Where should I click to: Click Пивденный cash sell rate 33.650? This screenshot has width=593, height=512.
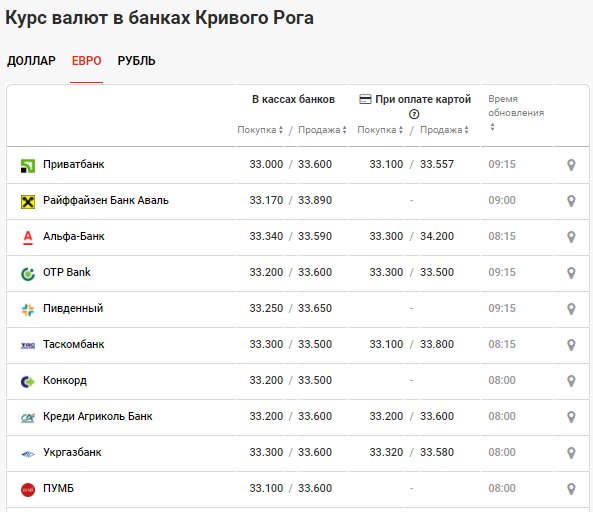[x=315, y=308]
